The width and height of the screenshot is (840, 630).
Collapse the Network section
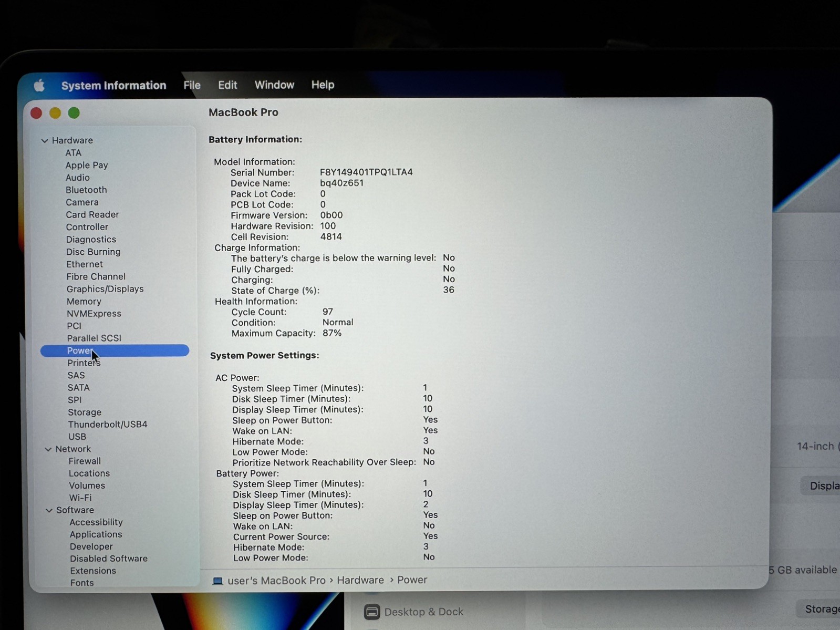[x=48, y=449]
